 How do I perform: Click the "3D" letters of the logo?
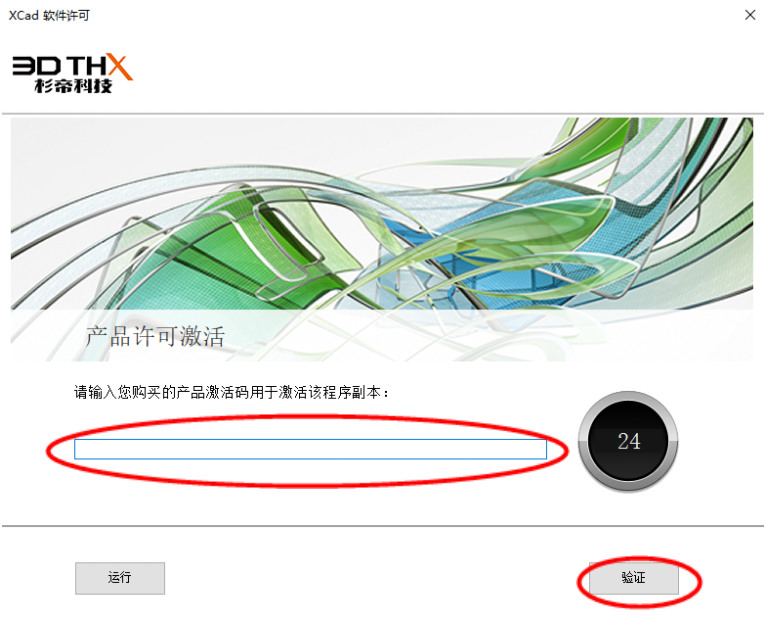[37, 65]
